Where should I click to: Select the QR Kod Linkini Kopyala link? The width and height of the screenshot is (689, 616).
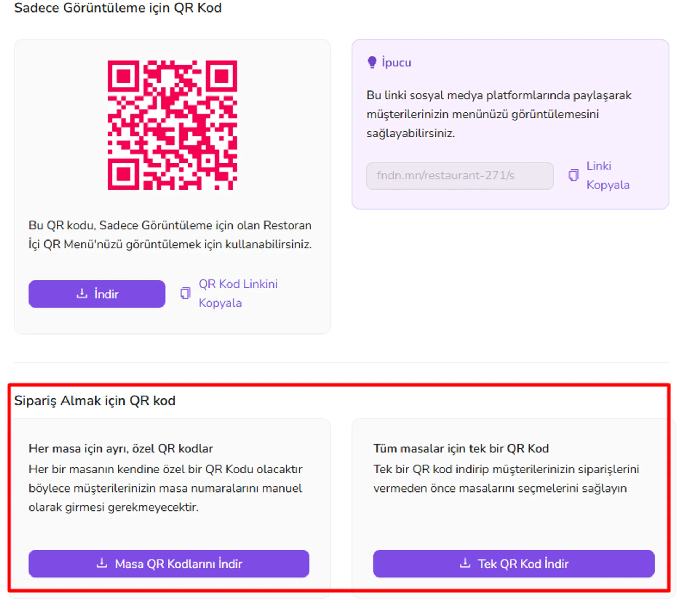238,293
